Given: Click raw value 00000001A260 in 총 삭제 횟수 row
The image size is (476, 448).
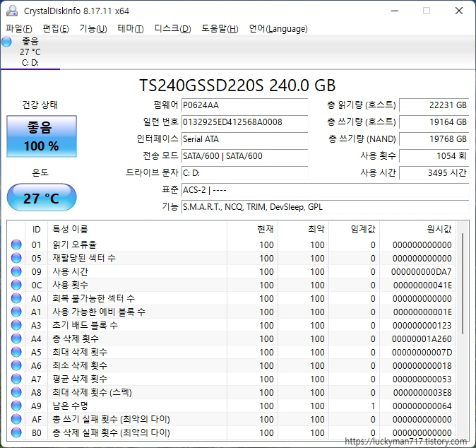Looking at the screenshot, I should pos(422,338).
